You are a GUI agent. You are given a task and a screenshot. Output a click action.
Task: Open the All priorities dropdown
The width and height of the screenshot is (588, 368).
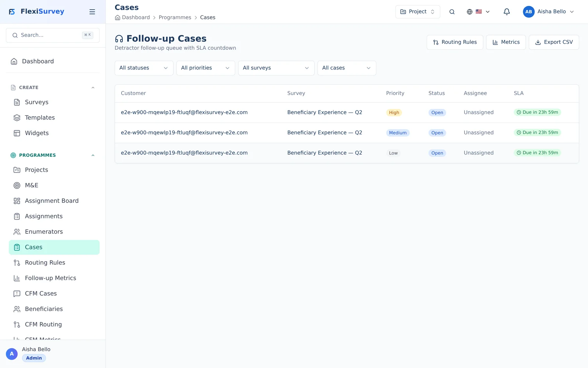click(x=206, y=68)
